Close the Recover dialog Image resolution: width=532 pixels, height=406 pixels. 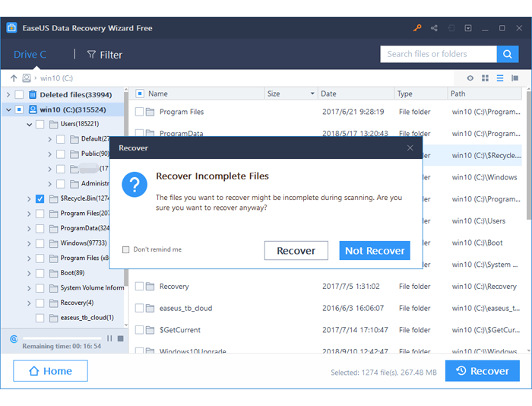click(410, 147)
